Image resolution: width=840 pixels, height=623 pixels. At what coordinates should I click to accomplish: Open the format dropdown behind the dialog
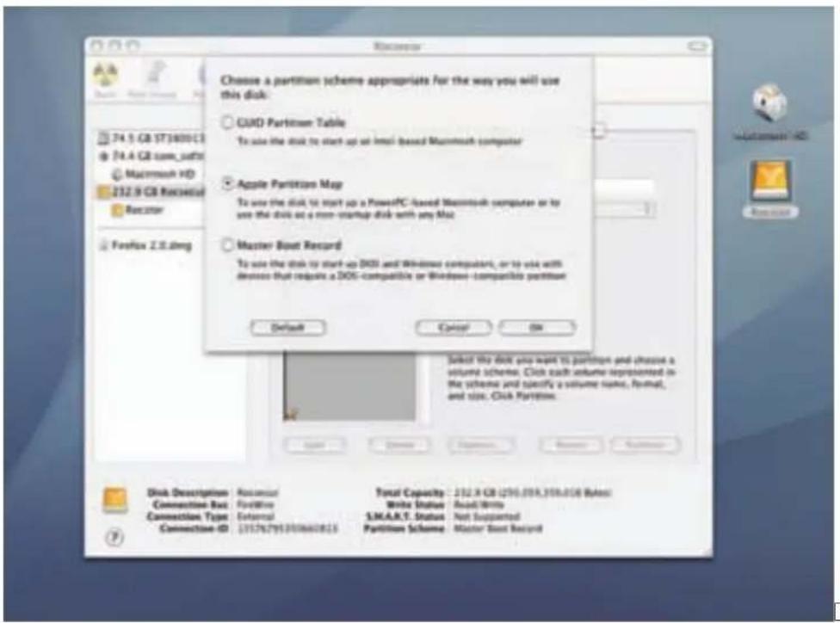[x=625, y=209]
